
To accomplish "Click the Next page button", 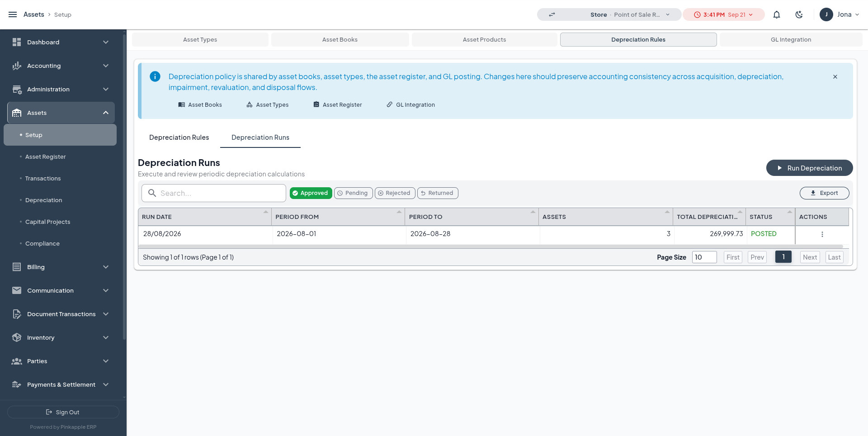I will (810, 257).
